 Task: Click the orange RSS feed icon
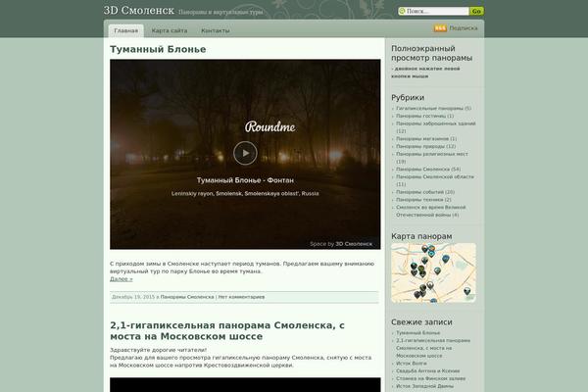tap(440, 28)
